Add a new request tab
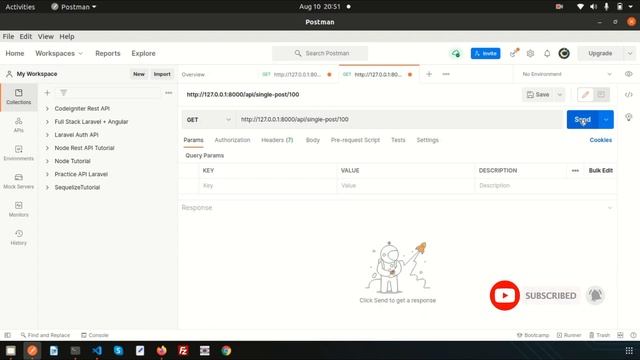640x360 pixels. tap(429, 74)
